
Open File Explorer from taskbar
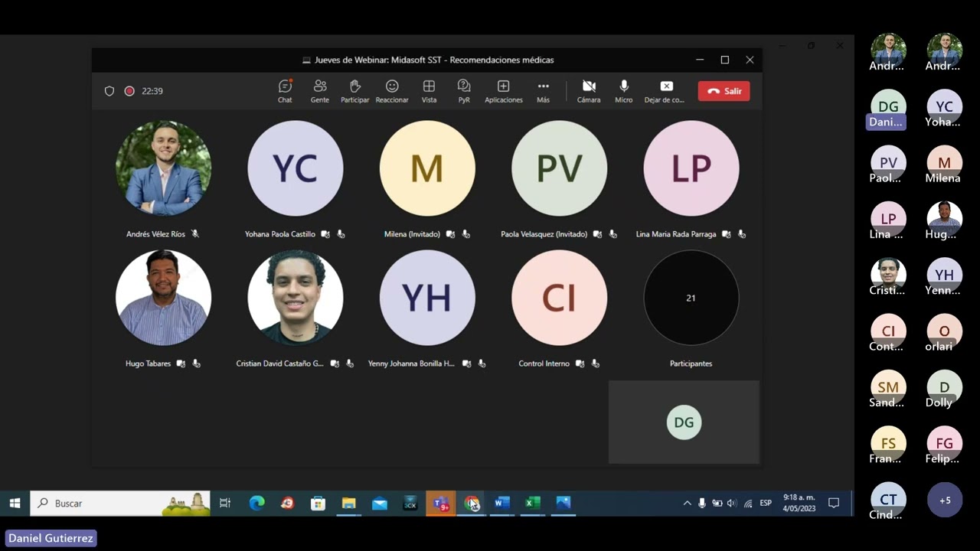(348, 503)
